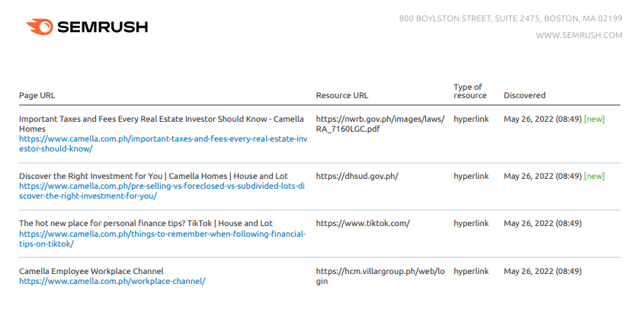644x322 pixels.
Task: Click the SEMRUSH wordmark text
Action: [x=103, y=27]
